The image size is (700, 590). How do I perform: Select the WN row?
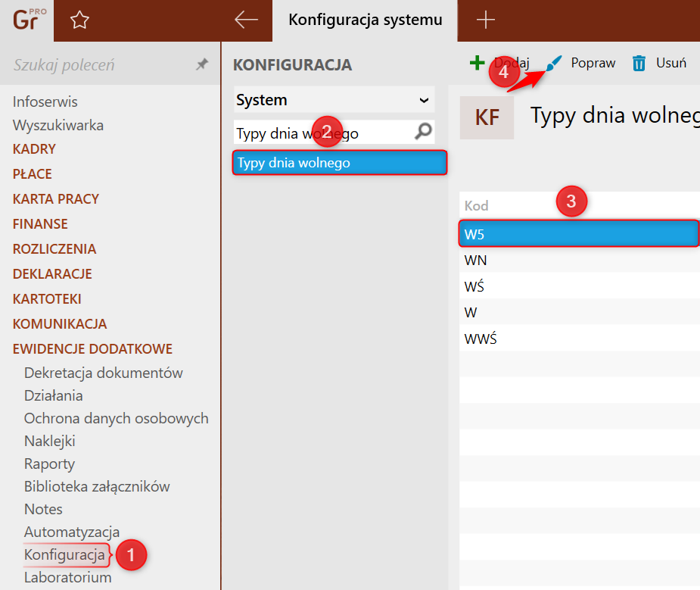point(579,260)
